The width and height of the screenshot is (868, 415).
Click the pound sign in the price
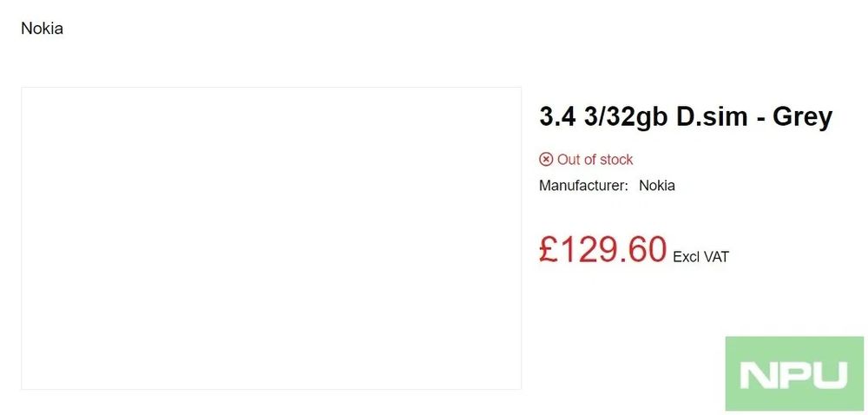coord(548,249)
